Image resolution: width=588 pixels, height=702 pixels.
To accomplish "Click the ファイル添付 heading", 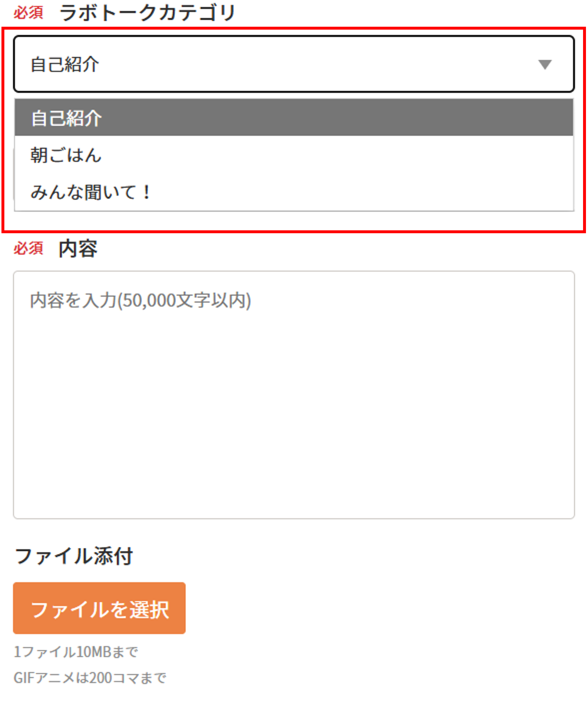I will coord(74,556).
